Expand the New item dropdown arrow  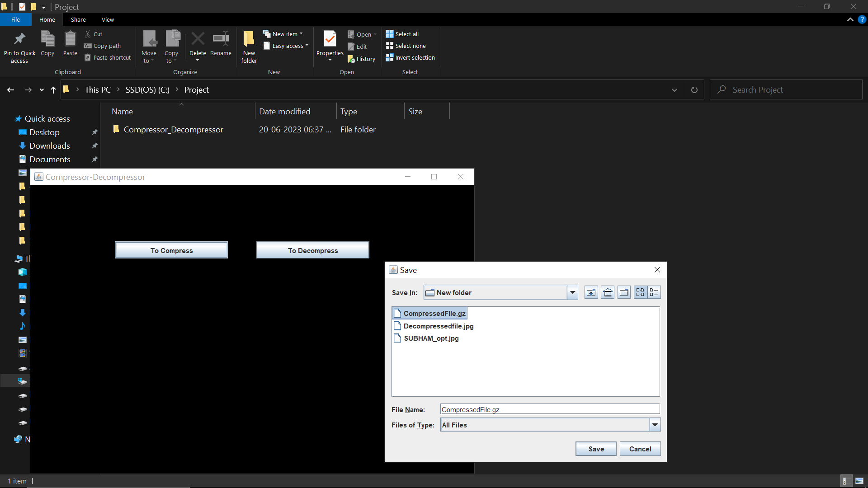coord(301,33)
